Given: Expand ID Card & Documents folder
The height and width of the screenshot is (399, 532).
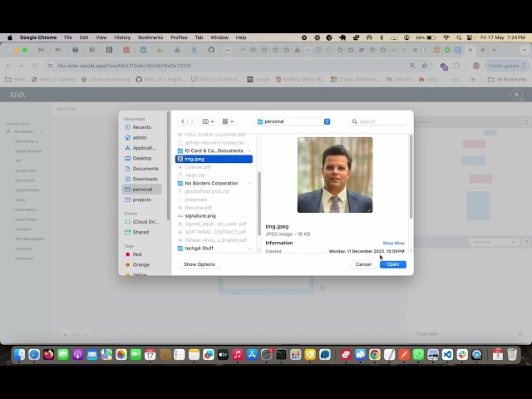Looking at the screenshot, I should (249, 150).
